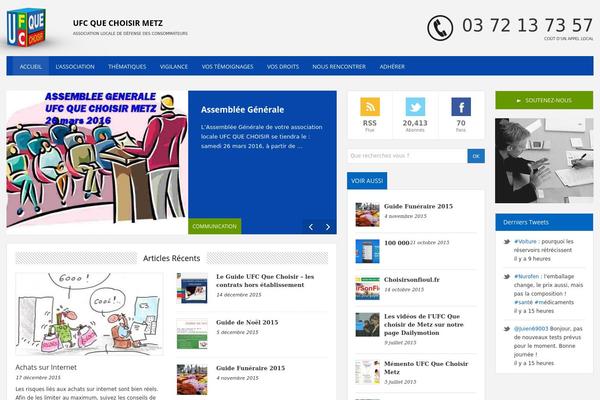The image size is (600, 400).
Task: Open Vos Témoignages menu item
Action: point(228,67)
